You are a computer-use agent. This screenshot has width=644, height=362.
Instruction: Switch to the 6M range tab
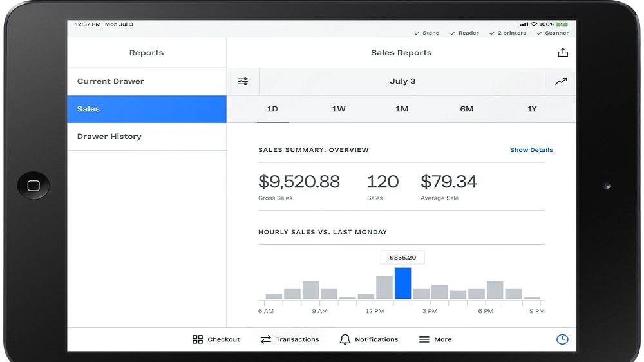point(466,109)
